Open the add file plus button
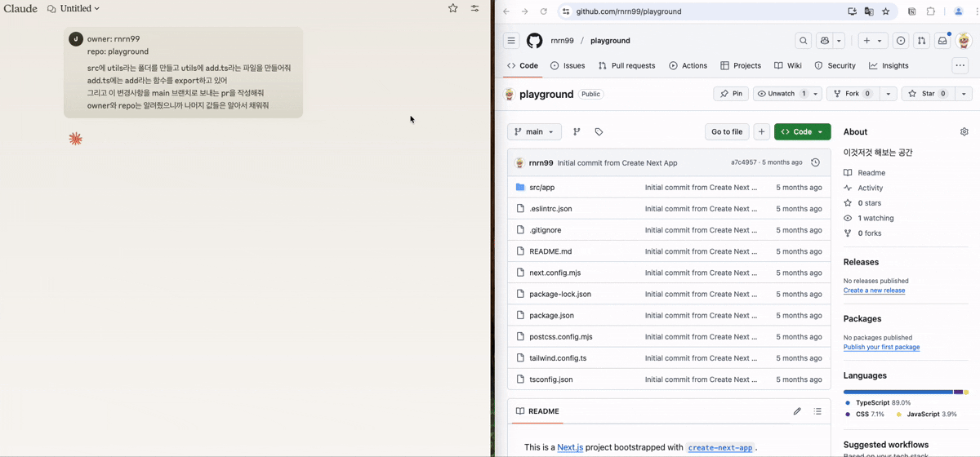 point(761,131)
